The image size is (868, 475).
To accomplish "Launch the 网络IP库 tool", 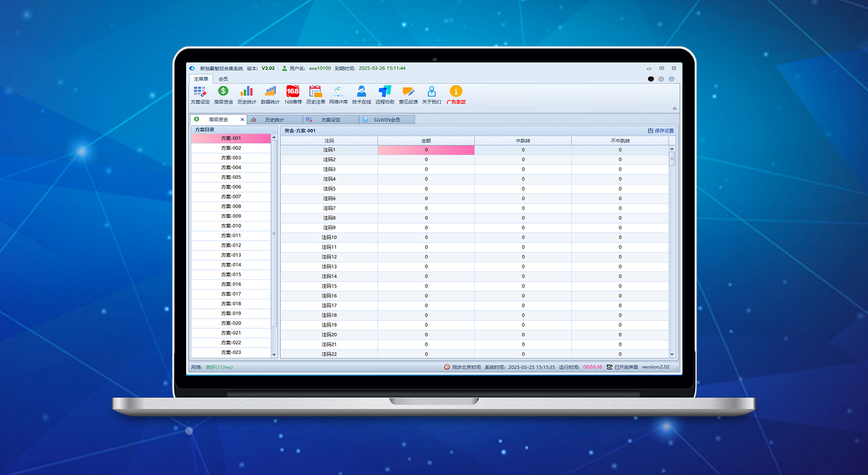I will click(x=338, y=94).
